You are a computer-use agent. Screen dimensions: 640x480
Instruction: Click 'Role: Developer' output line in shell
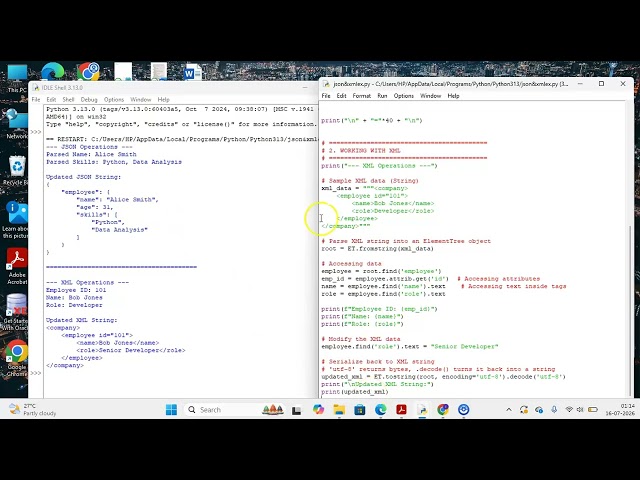click(74, 305)
